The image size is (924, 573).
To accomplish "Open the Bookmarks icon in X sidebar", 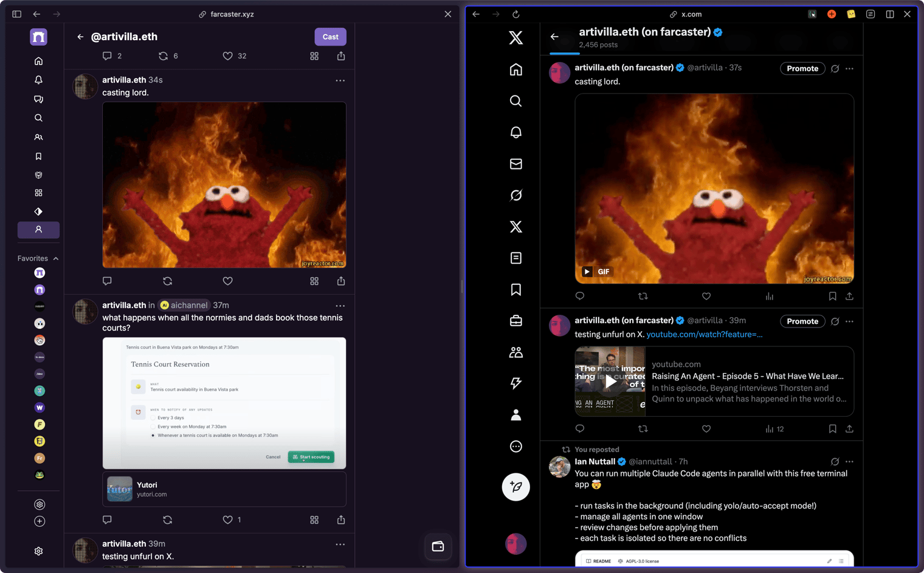I will [515, 289].
